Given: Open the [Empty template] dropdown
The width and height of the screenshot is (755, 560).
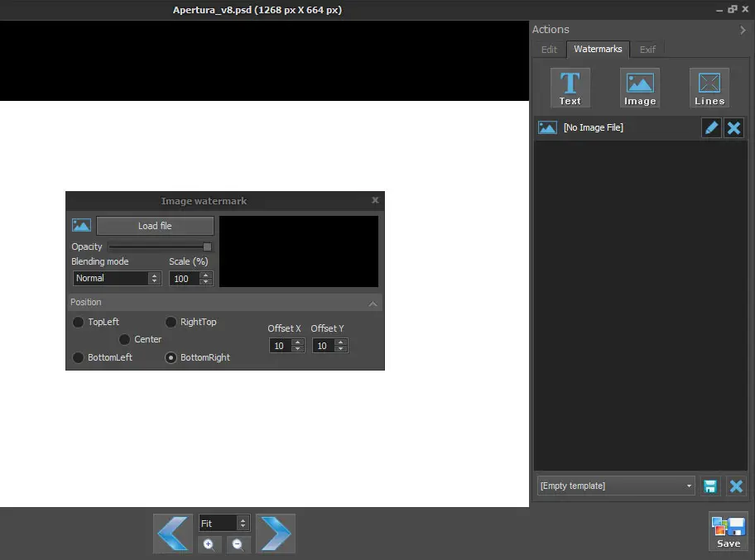Looking at the screenshot, I should click(616, 486).
